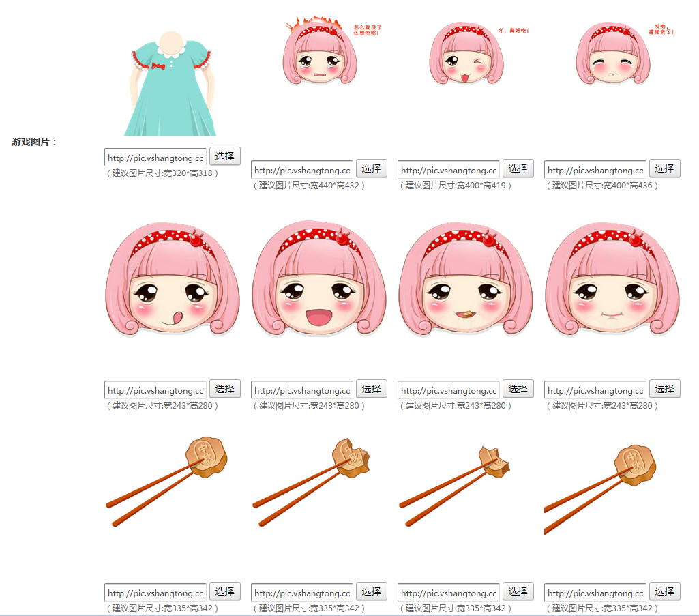The image size is (699, 616).
Task: Select the winking tongue-out face image
Action: pos(466,53)
